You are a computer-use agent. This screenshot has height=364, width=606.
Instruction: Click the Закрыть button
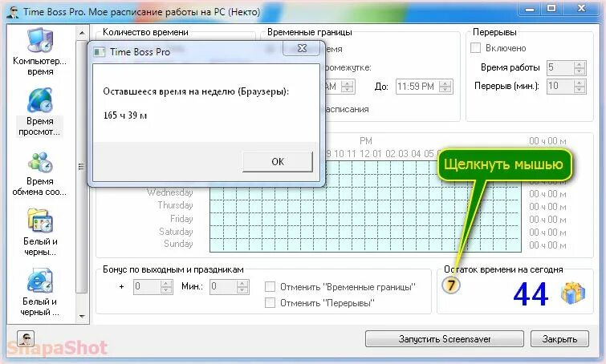point(559,339)
